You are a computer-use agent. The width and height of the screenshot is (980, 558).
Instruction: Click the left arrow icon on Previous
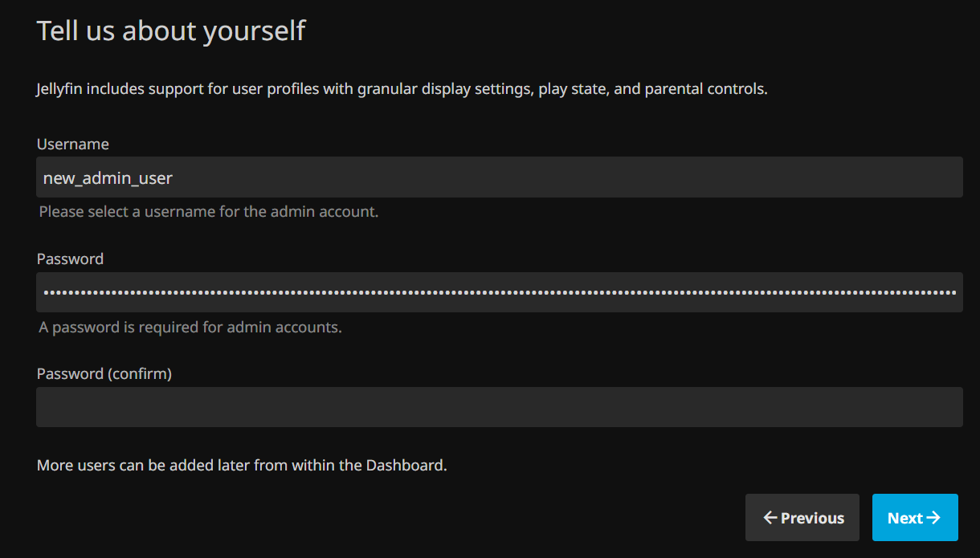tap(770, 518)
